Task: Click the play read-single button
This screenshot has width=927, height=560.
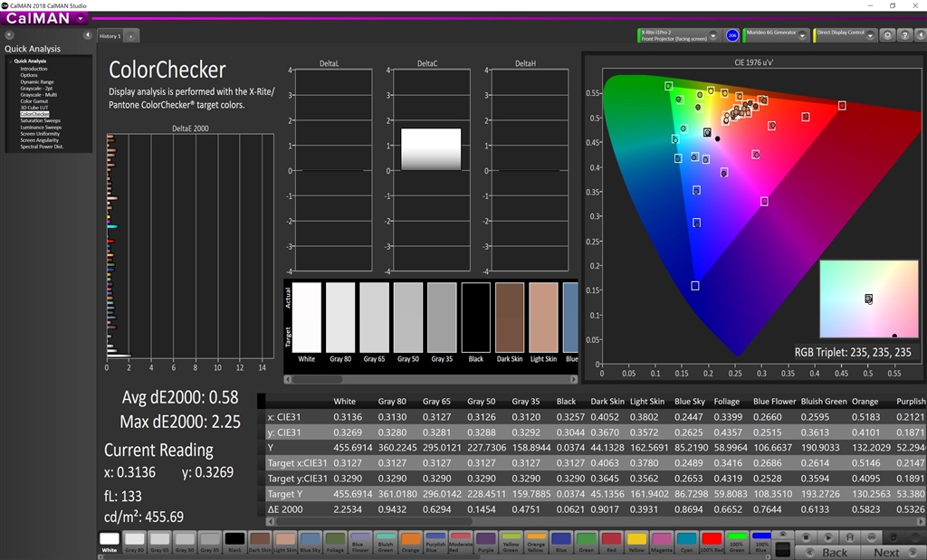Action: (828, 537)
